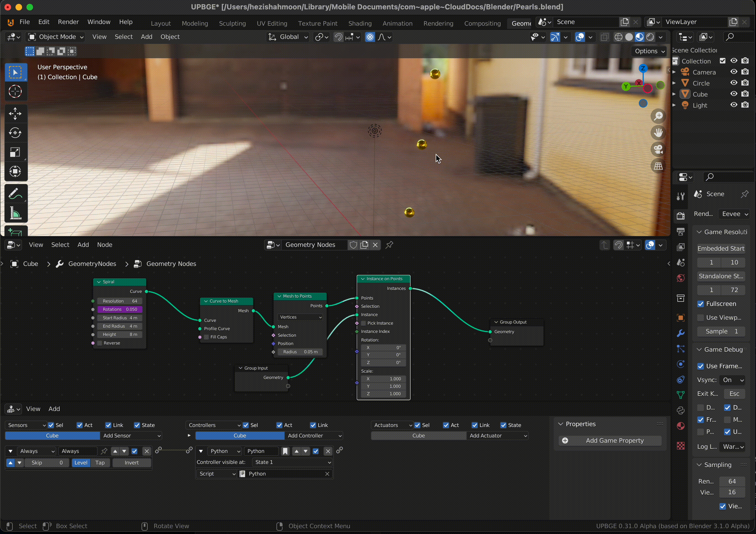Enable Fill Caps on Curve to Mesh
The width and height of the screenshot is (756, 534).
[207, 337]
